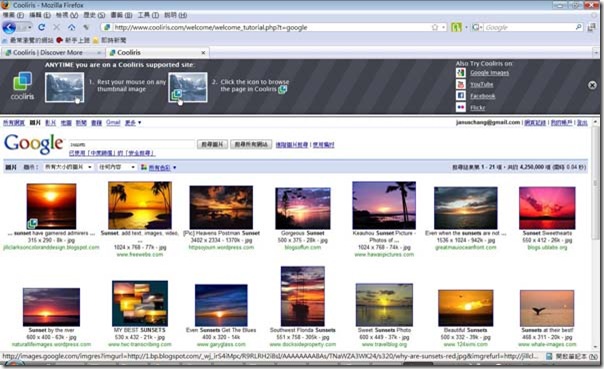The width and height of the screenshot is (604, 369).
Task: Open the list all tabs dropdown
Action: point(596,52)
